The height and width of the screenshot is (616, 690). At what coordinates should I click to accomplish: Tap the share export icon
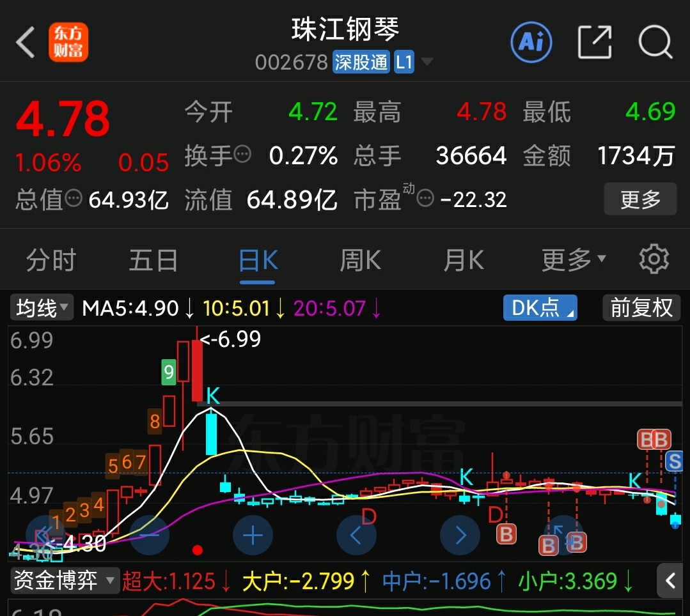595,42
